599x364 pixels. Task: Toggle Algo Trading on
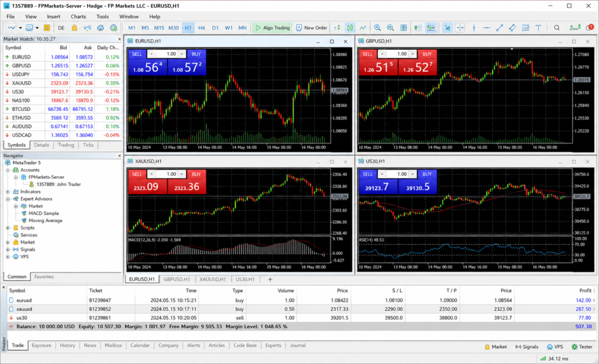[273, 28]
